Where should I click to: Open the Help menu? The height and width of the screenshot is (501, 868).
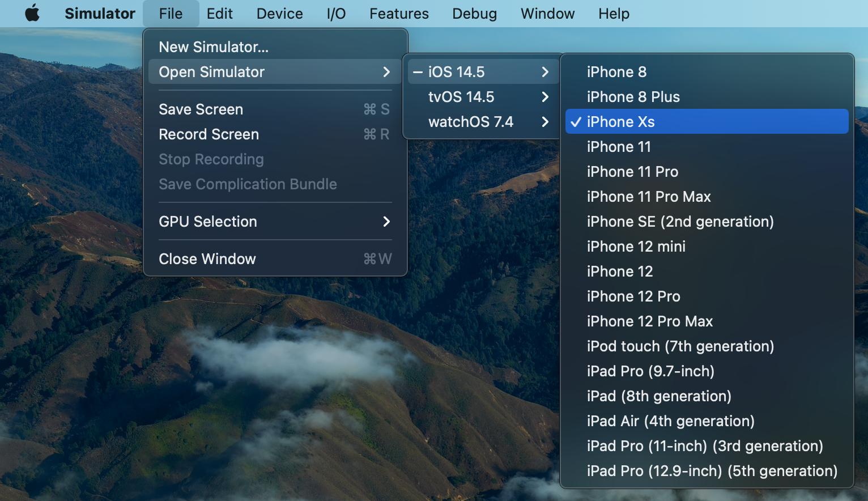pos(614,13)
